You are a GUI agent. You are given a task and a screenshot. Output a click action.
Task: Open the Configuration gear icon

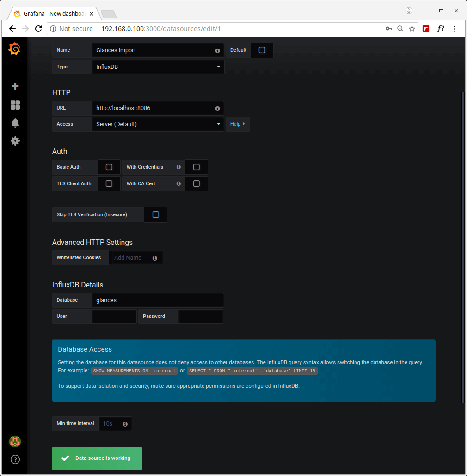pyautogui.click(x=15, y=141)
